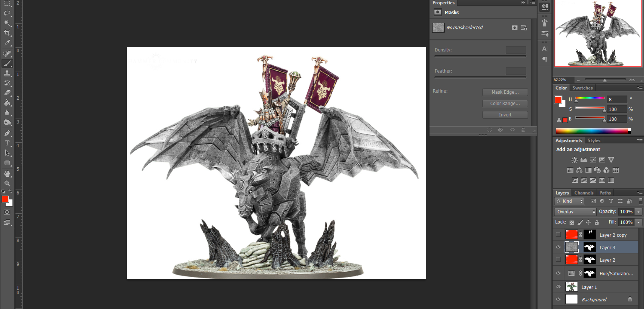Click the Navigator preview thumbnail

tap(598, 33)
